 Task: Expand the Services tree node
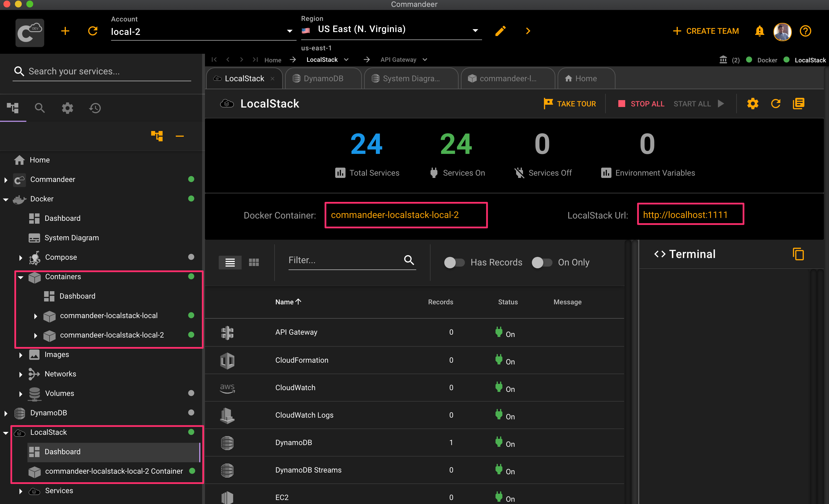click(21, 491)
